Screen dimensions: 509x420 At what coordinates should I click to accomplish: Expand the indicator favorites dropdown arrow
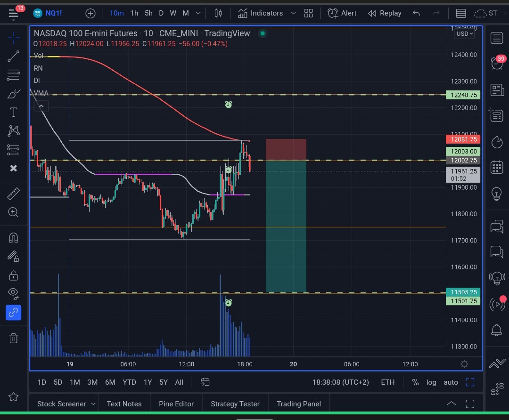click(293, 13)
